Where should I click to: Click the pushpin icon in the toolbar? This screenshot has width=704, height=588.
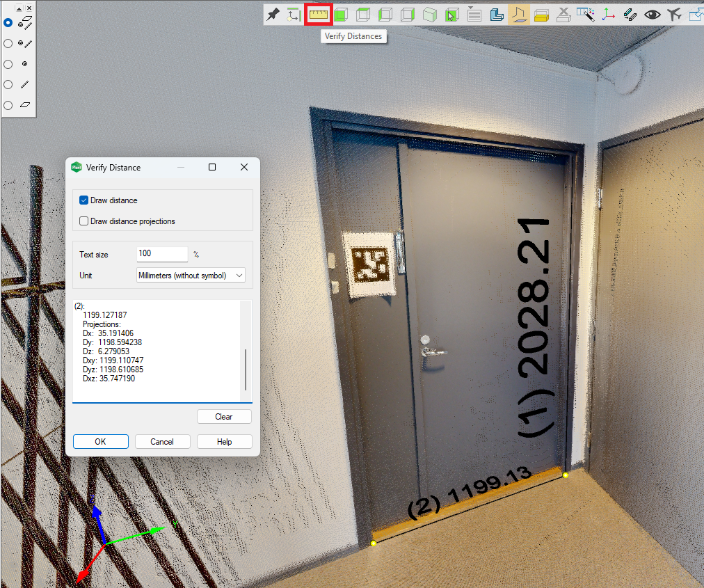pos(273,14)
